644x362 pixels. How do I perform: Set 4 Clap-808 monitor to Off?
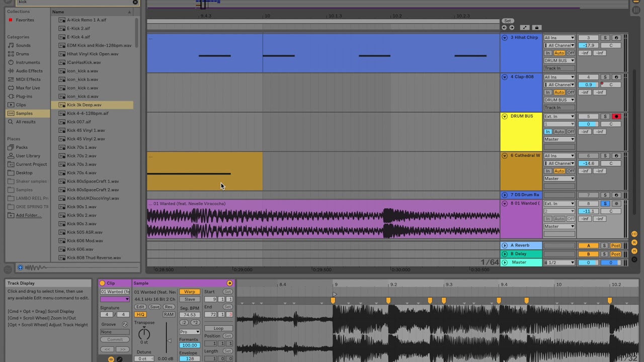pyautogui.click(x=571, y=93)
